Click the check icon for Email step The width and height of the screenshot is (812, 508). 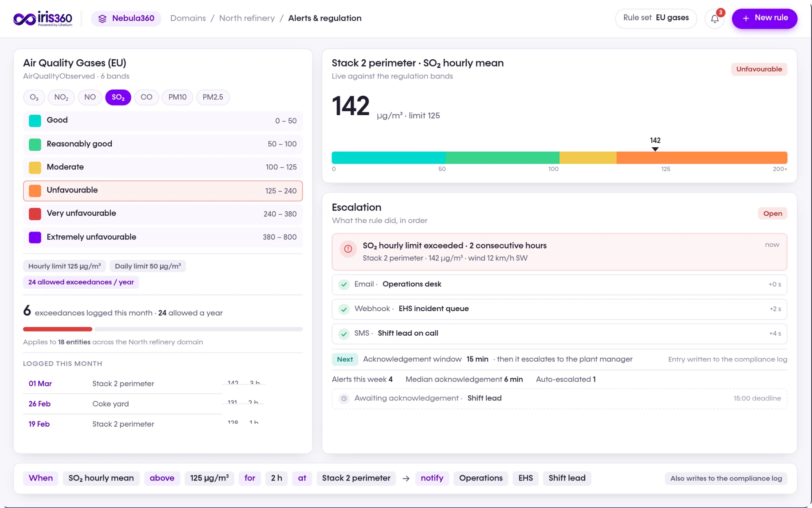coord(344,284)
